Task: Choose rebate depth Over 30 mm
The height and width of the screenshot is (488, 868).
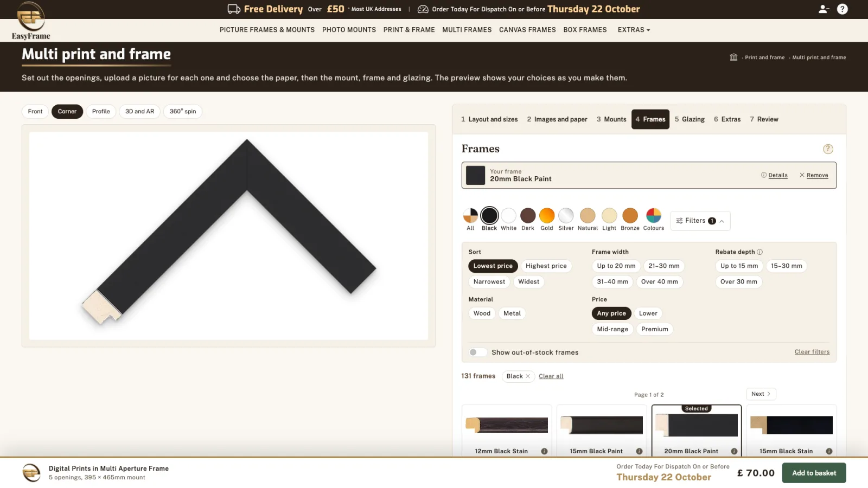Action: (738, 282)
